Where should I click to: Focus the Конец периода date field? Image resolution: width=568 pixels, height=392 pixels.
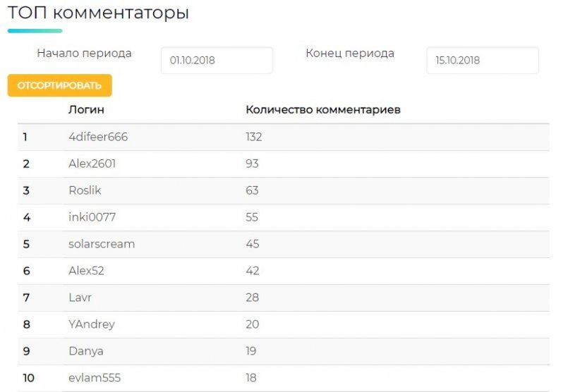[483, 61]
